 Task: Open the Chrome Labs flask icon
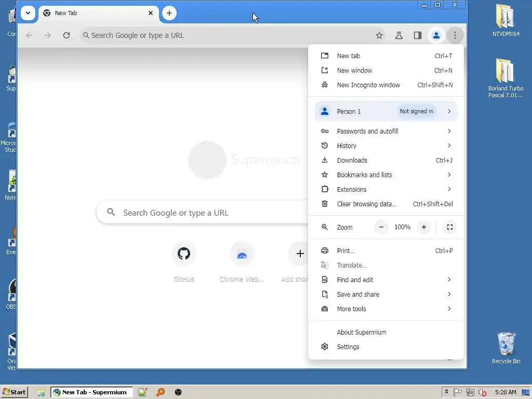[x=398, y=35]
